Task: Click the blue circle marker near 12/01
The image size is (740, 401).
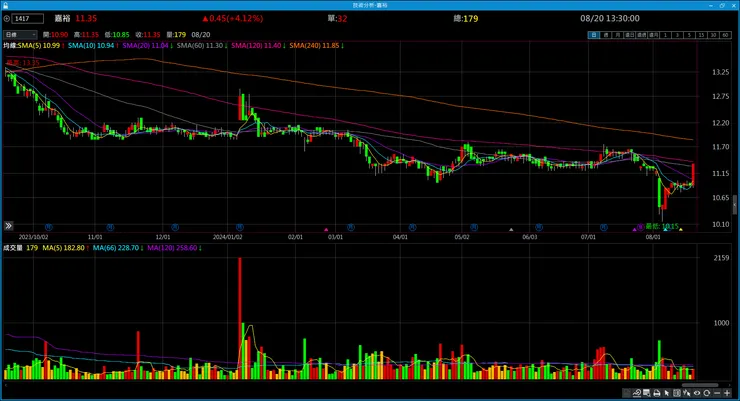Action: 175,227
